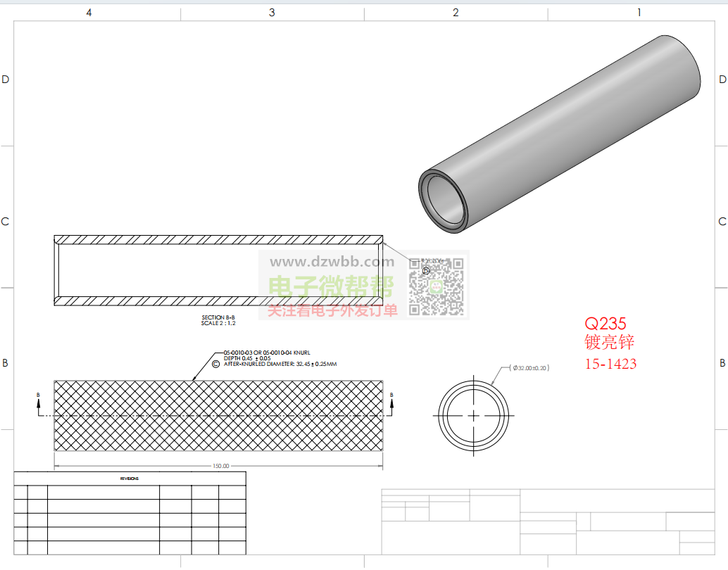Click the QR code in the watermark

pos(437,286)
